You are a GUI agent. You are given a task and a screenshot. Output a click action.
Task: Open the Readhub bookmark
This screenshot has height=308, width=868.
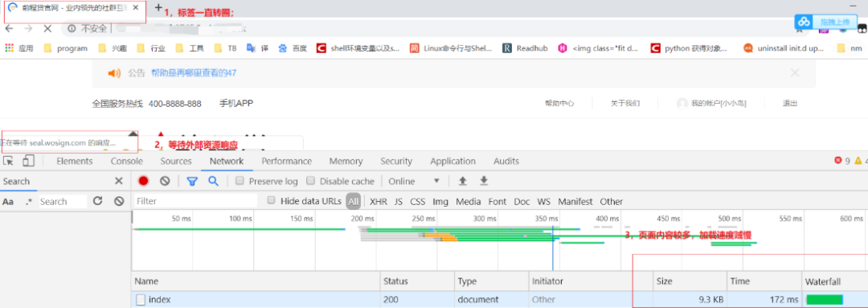(525, 48)
